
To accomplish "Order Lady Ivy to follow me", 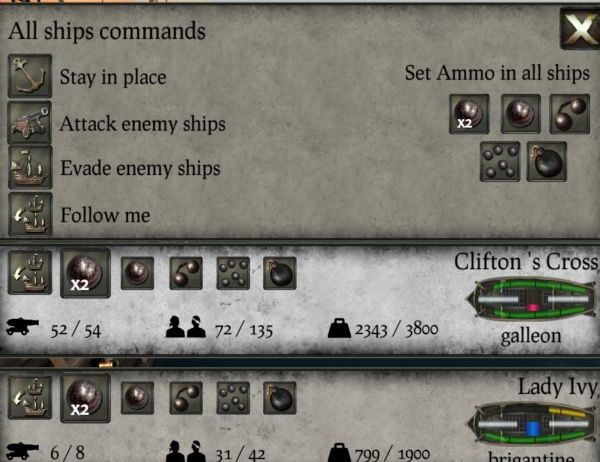I will pos(30,397).
